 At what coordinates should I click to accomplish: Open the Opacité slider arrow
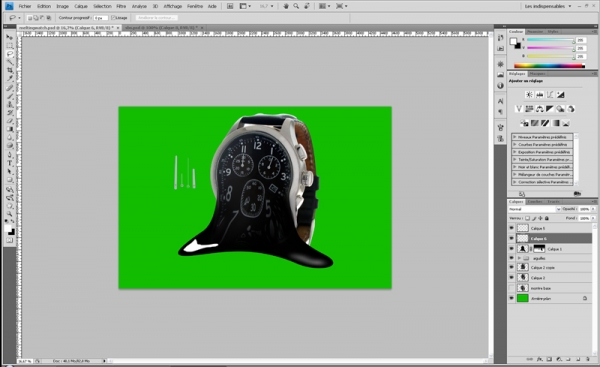tap(593, 209)
